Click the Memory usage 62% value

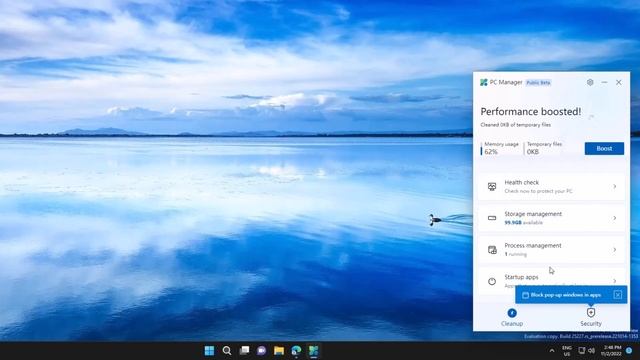pyautogui.click(x=491, y=152)
